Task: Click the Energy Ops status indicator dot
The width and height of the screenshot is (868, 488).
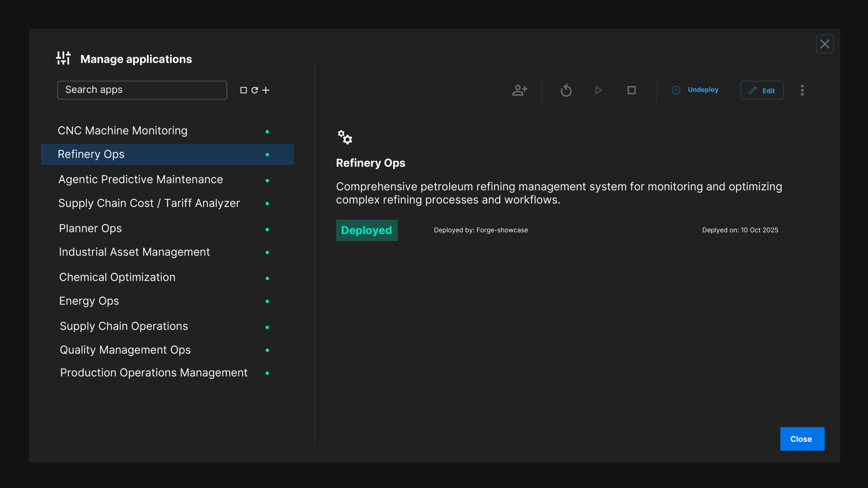Action: (267, 301)
